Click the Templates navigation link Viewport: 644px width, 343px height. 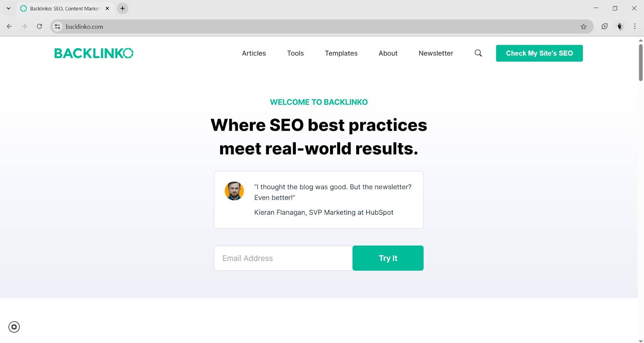(341, 53)
